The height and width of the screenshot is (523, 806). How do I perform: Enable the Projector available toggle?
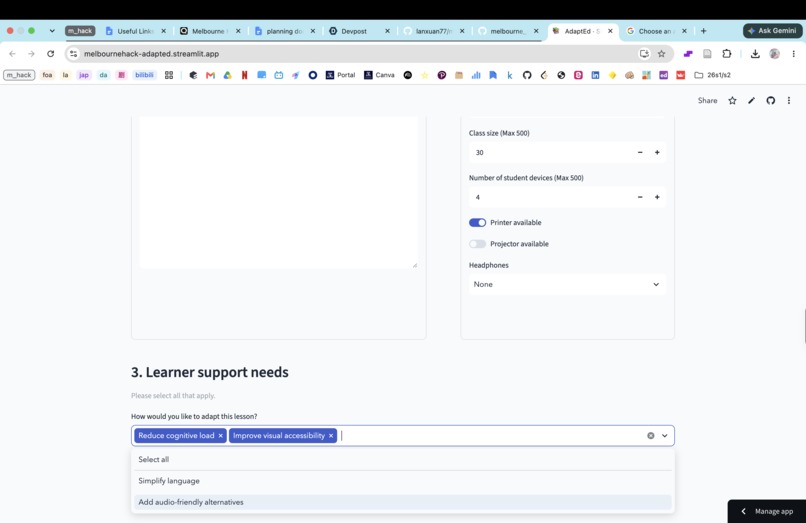pyautogui.click(x=477, y=244)
